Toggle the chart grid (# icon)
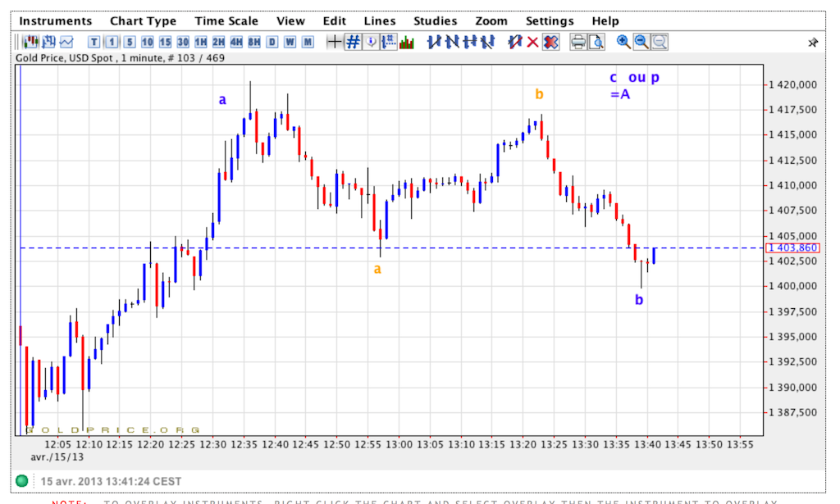The width and height of the screenshot is (840, 504). point(353,42)
